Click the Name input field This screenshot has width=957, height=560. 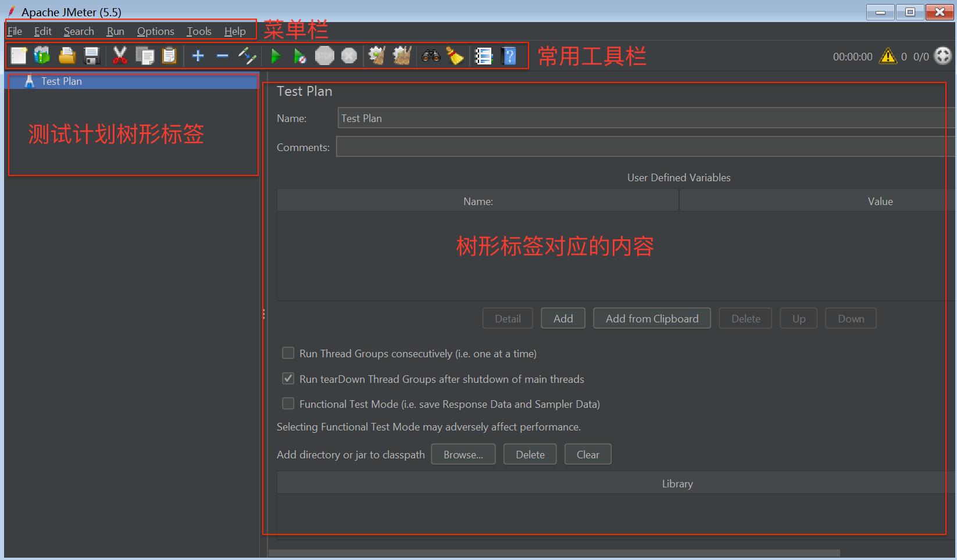646,118
